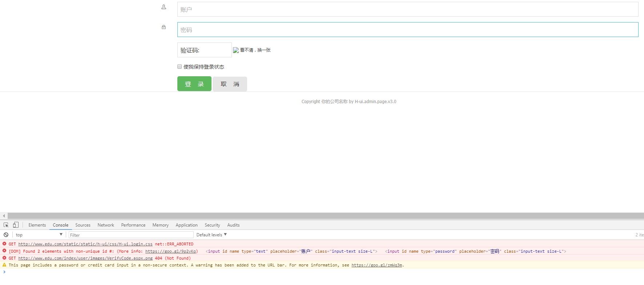
Task: Switch to the Application tab
Action: (x=186, y=225)
